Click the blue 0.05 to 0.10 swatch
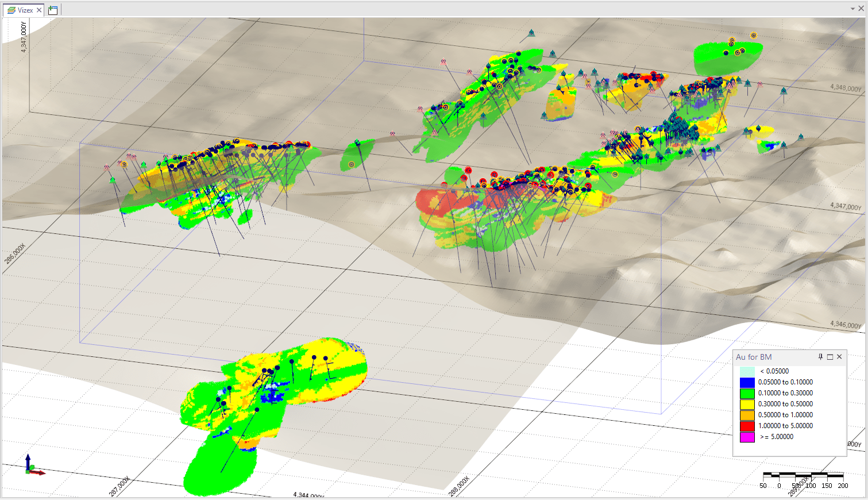 747,382
